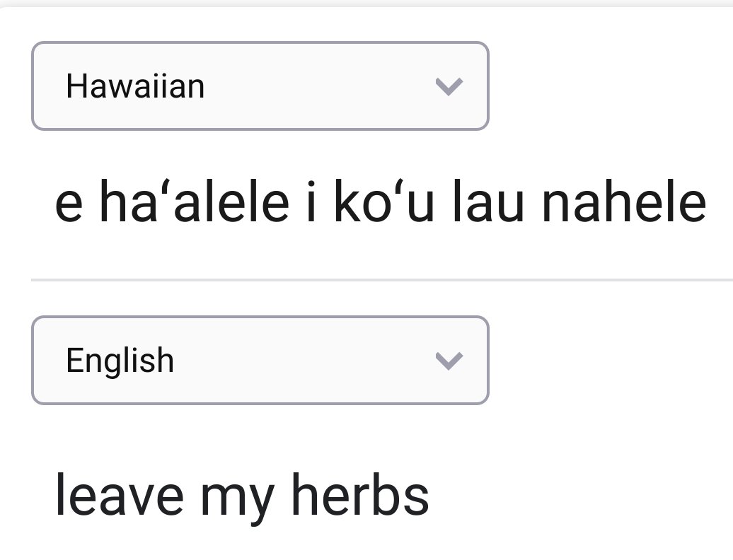Click the leading letter e of the phrase
The image size is (733, 560).
(x=69, y=206)
